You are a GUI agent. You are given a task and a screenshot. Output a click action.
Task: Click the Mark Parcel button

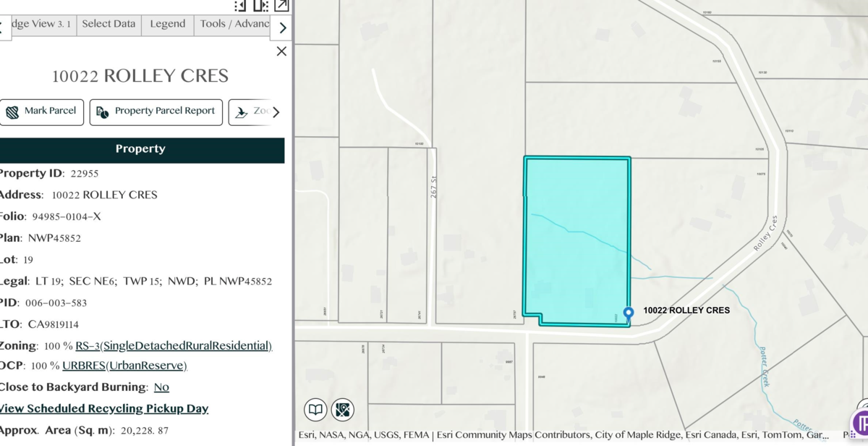[41, 111]
